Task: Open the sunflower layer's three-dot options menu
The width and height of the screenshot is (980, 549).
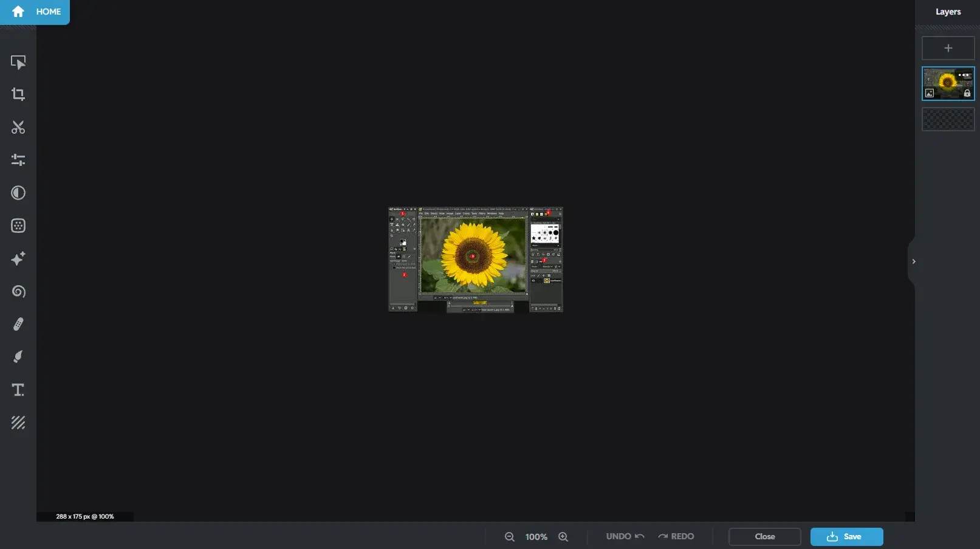Action: pos(964,75)
